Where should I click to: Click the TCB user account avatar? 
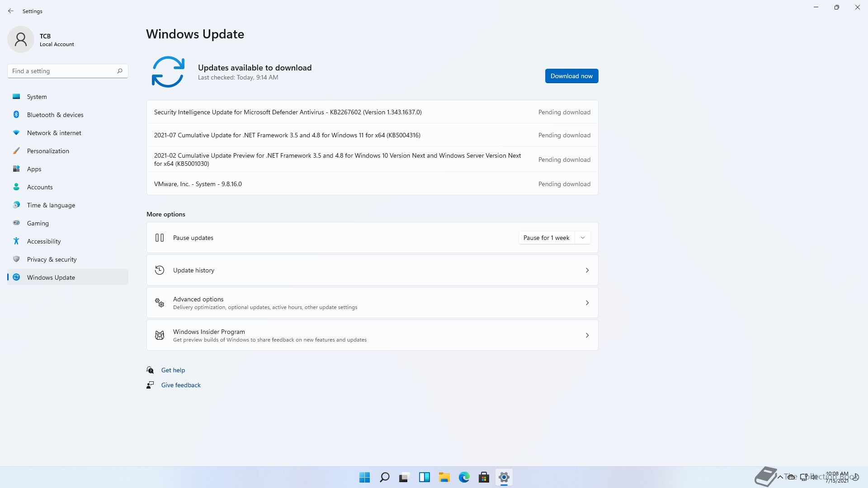[21, 39]
